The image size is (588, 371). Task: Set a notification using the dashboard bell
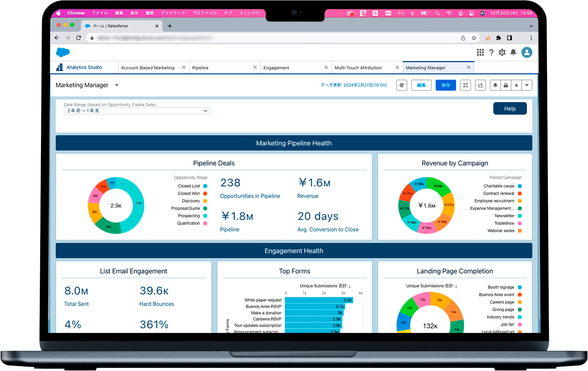[495, 85]
